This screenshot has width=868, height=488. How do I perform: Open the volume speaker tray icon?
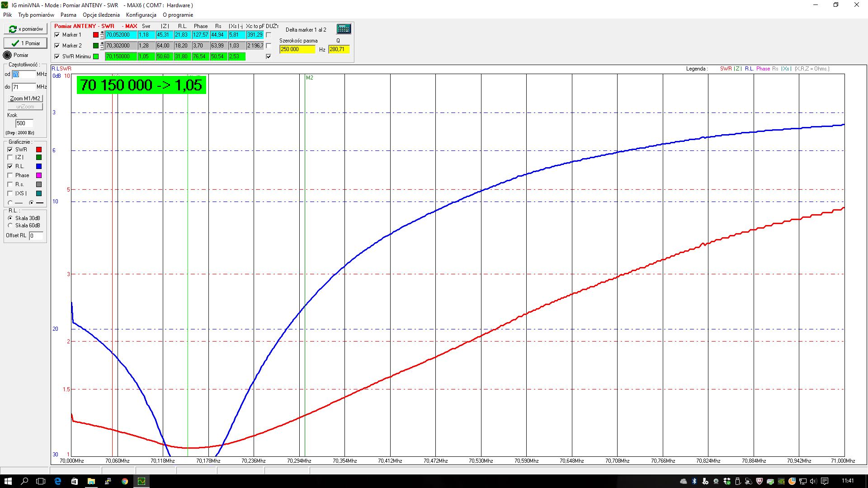(813, 481)
